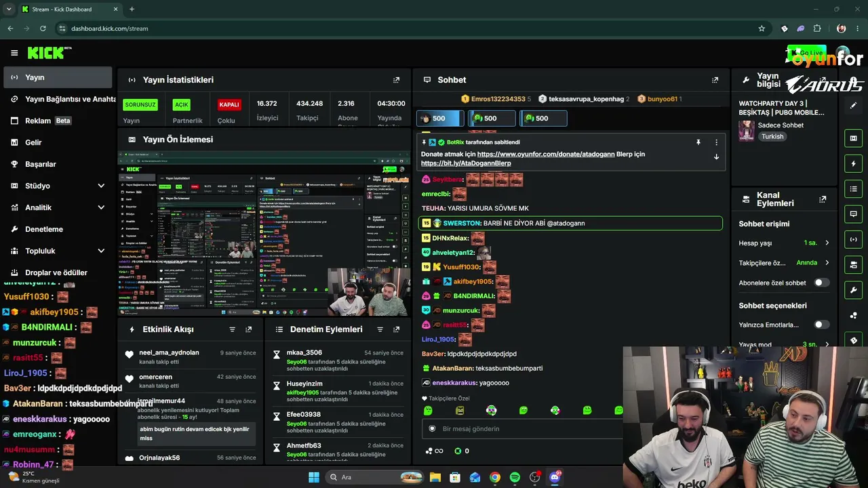Edit stream info with the pencil icon
868x488 pixels.
tap(853, 106)
